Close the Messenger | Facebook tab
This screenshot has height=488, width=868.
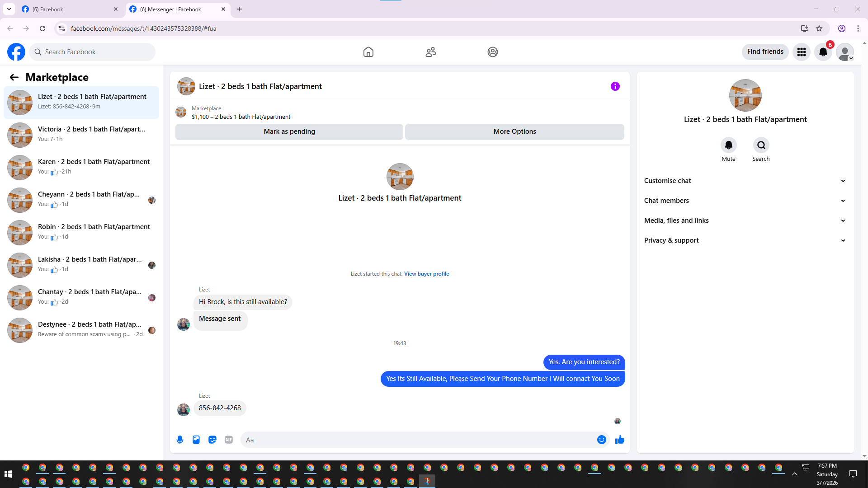(223, 9)
